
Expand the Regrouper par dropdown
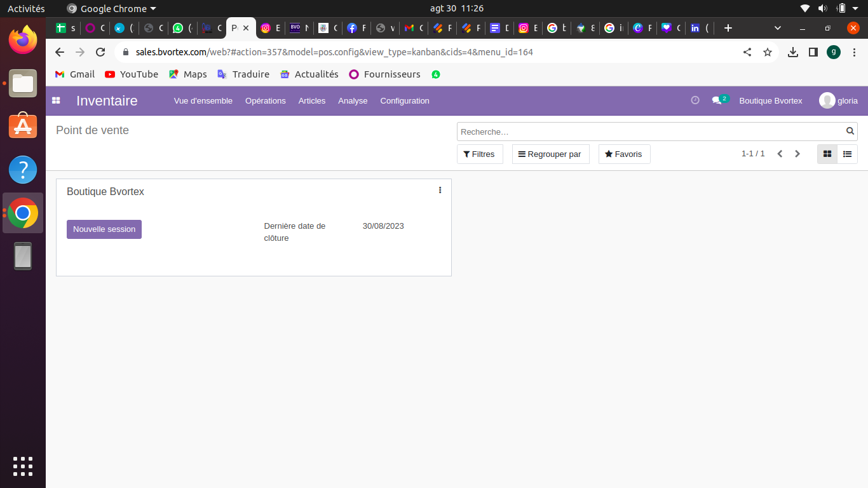pyautogui.click(x=550, y=154)
